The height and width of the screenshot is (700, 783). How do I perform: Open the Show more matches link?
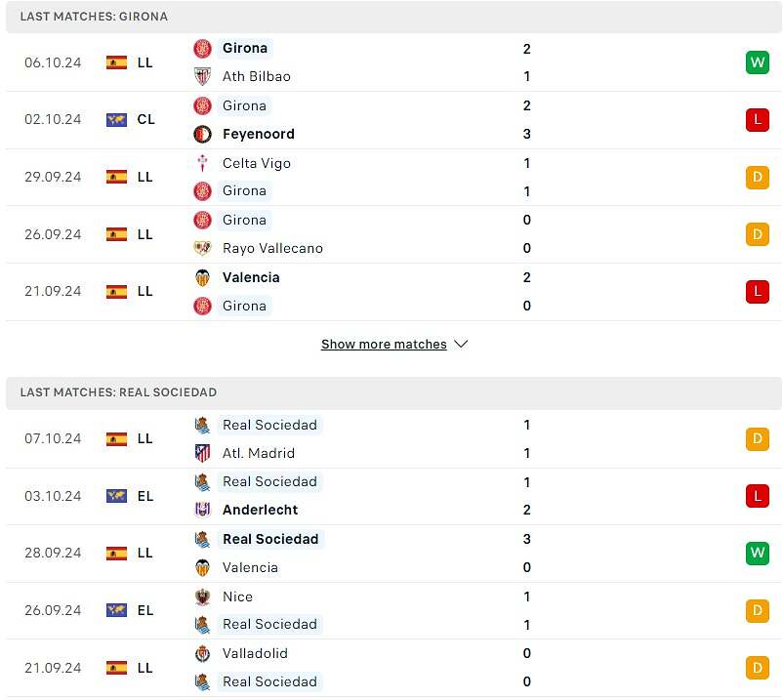384,345
